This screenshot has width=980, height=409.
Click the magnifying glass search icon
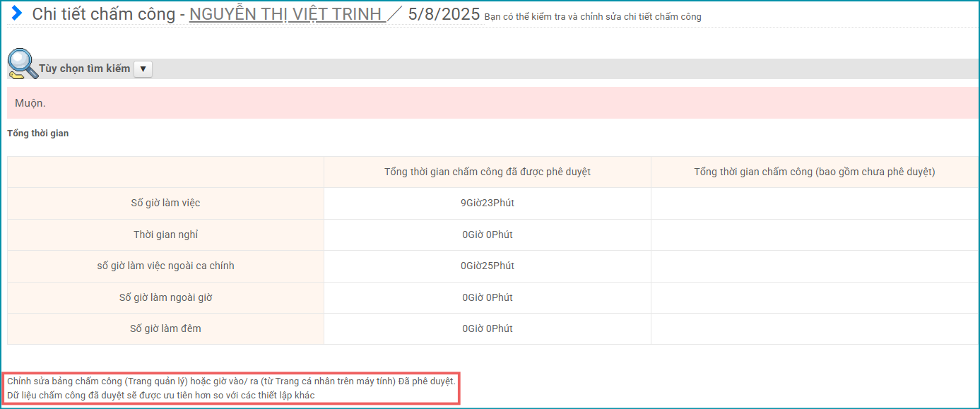(x=22, y=64)
